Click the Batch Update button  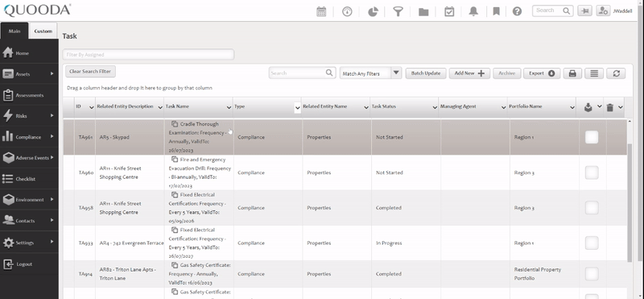click(426, 73)
